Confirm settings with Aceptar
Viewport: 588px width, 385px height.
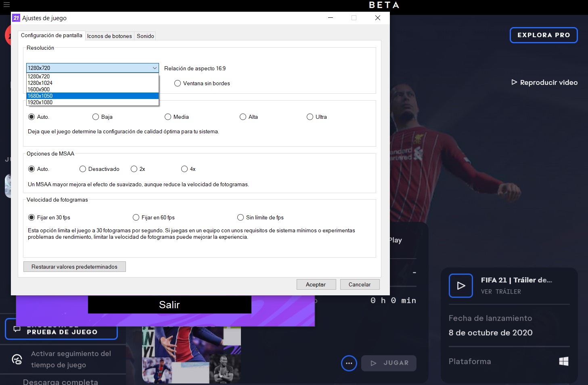tap(316, 284)
